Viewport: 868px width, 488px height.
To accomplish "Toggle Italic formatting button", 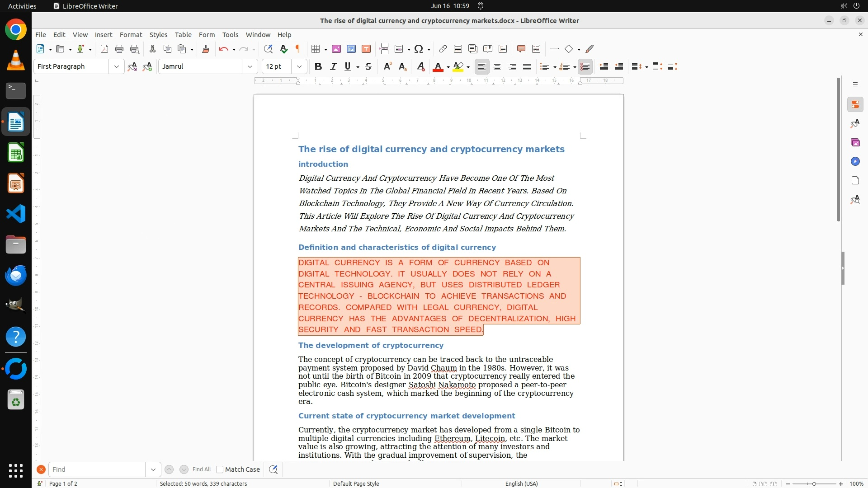I will (334, 66).
